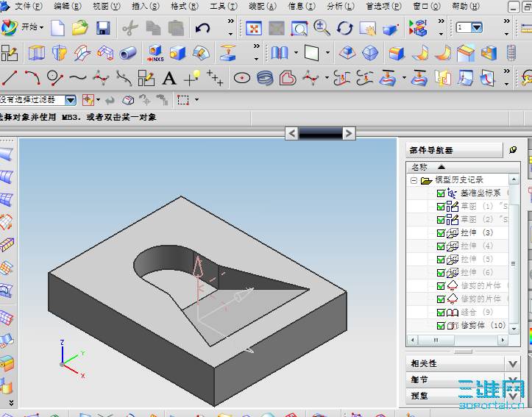Uncheck the 基准坐标系 feature checkbox

coord(441,193)
